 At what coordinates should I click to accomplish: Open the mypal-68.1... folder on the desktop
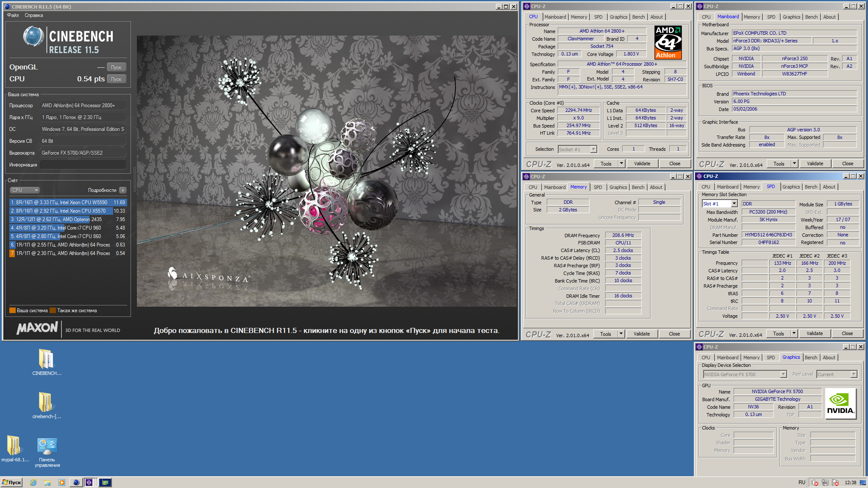coord(14,448)
